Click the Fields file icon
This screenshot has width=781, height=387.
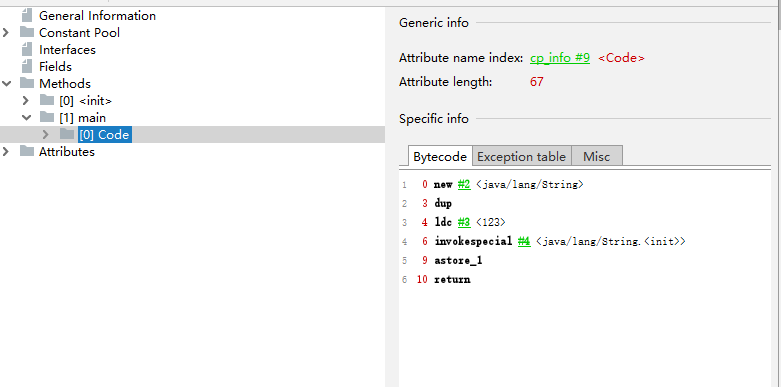click(x=27, y=66)
